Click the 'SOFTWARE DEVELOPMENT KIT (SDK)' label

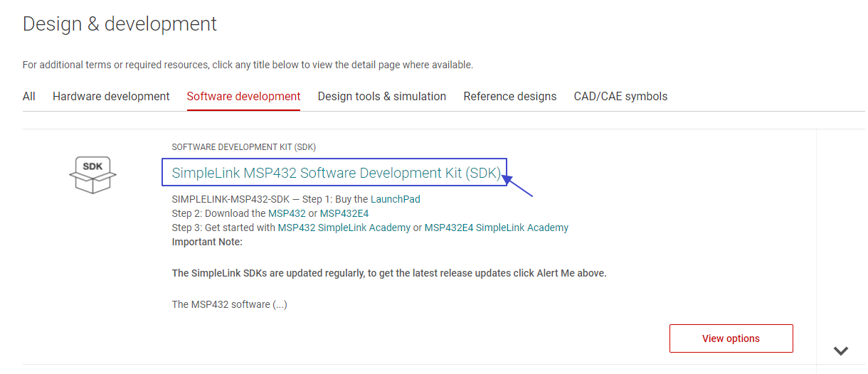coord(244,147)
